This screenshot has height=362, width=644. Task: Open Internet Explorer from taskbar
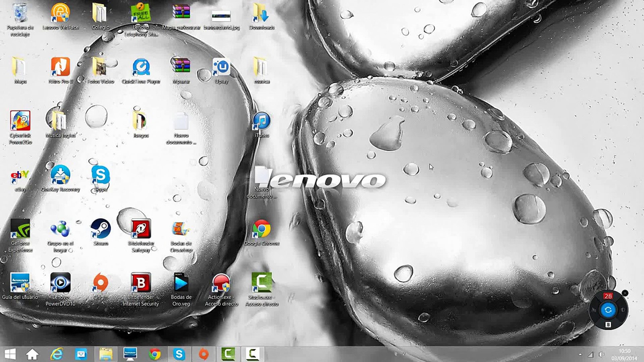coord(57,354)
